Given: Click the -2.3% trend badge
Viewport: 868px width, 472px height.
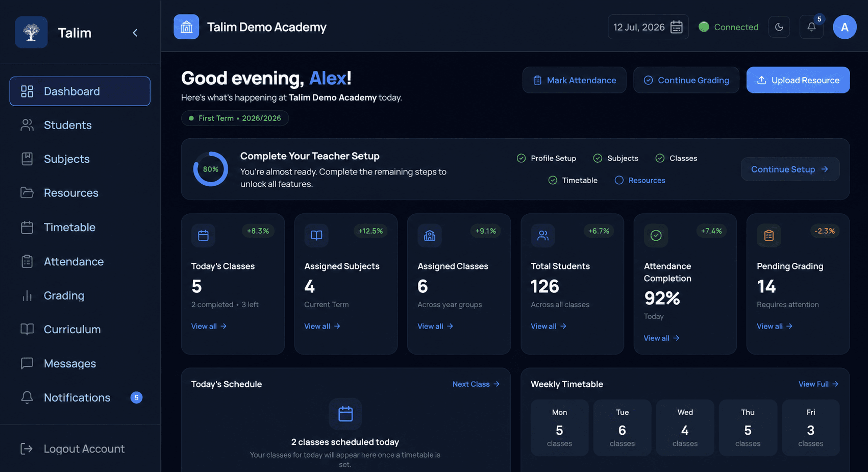Looking at the screenshot, I should click(825, 231).
